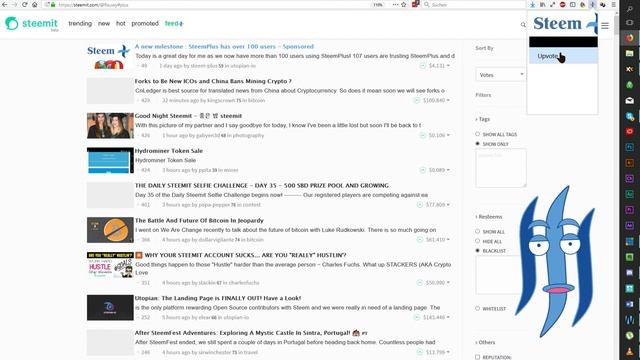This screenshot has width=640, height=360.
Task: Open 'A new milestone: SteemPlus' post title
Action: click(x=224, y=47)
